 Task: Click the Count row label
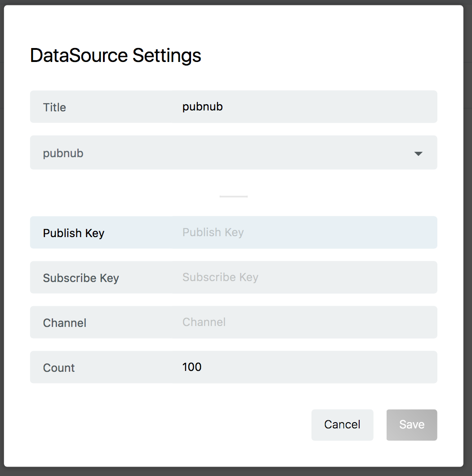(58, 368)
